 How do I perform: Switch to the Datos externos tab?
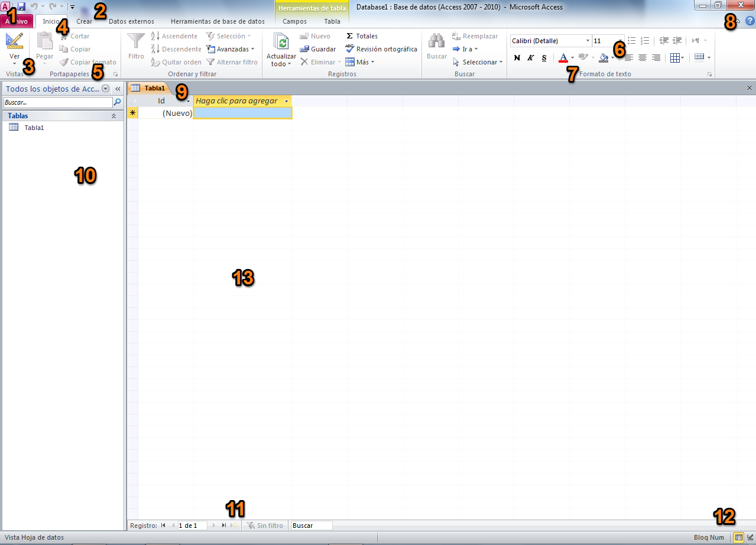click(x=131, y=21)
